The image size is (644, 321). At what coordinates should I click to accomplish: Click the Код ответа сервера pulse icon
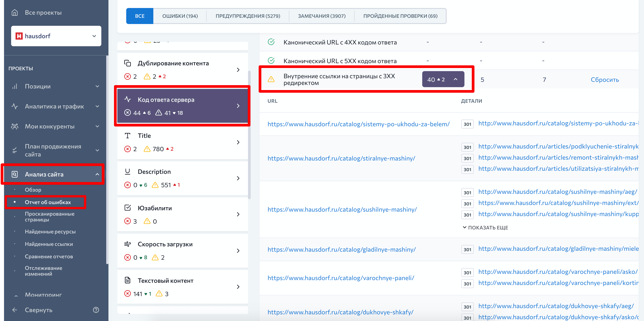(x=128, y=99)
